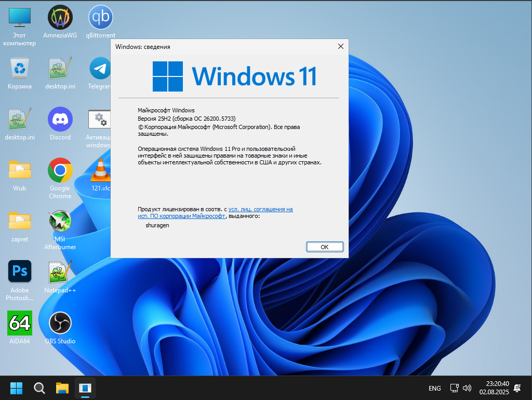
Task: Open the Discord desktop shortcut
Action: [x=60, y=124]
